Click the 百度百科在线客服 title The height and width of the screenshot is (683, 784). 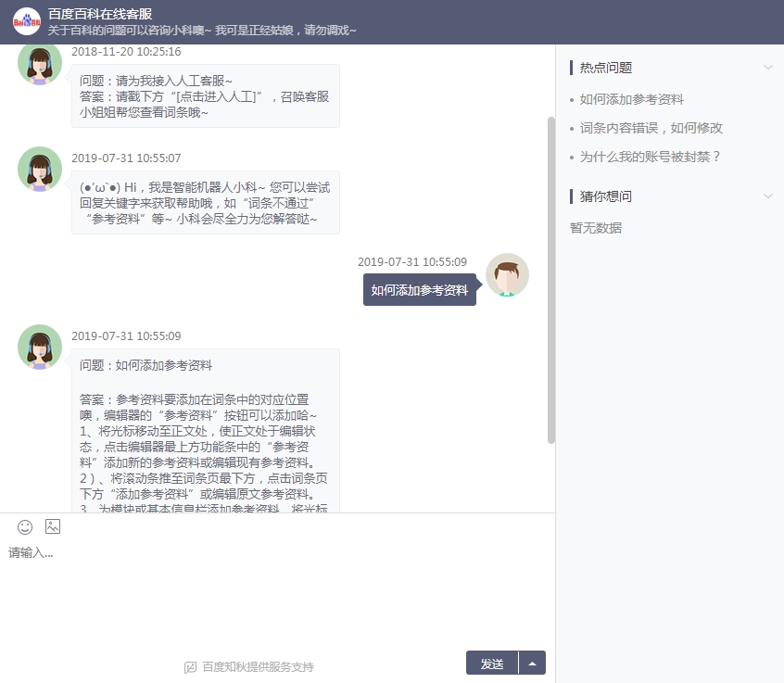pos(100,14)
